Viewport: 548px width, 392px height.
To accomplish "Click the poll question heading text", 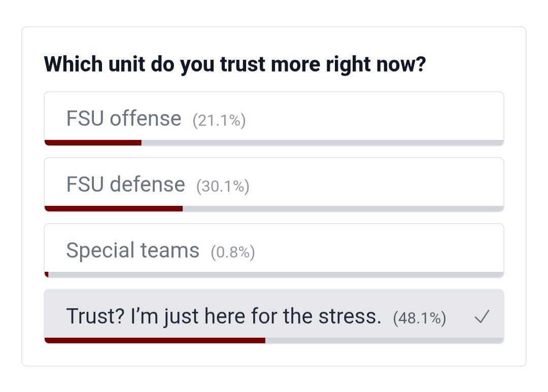I will (234, 64).
